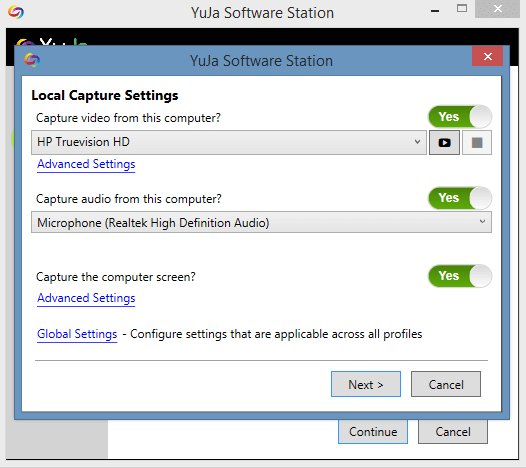This screenshot has height=468, width=526.
Task: Minimize the main YuJa Software Station window
Action: point(435,11)
